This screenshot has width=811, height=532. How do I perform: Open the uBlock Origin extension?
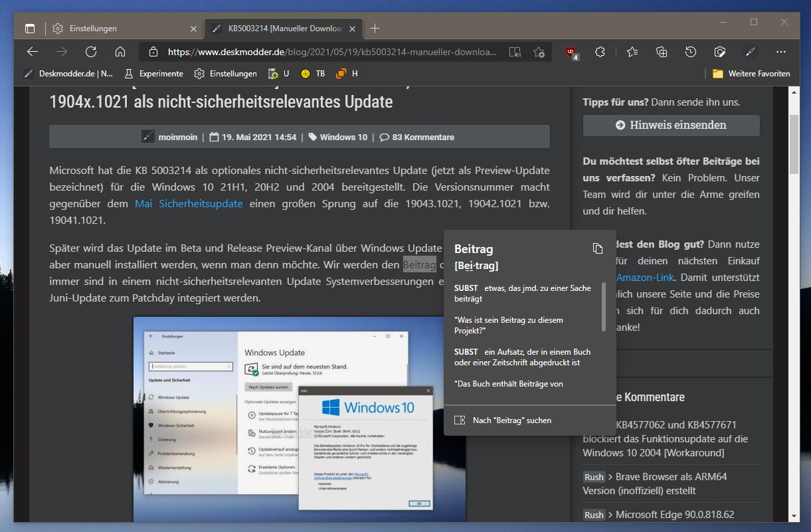point(571,52)
